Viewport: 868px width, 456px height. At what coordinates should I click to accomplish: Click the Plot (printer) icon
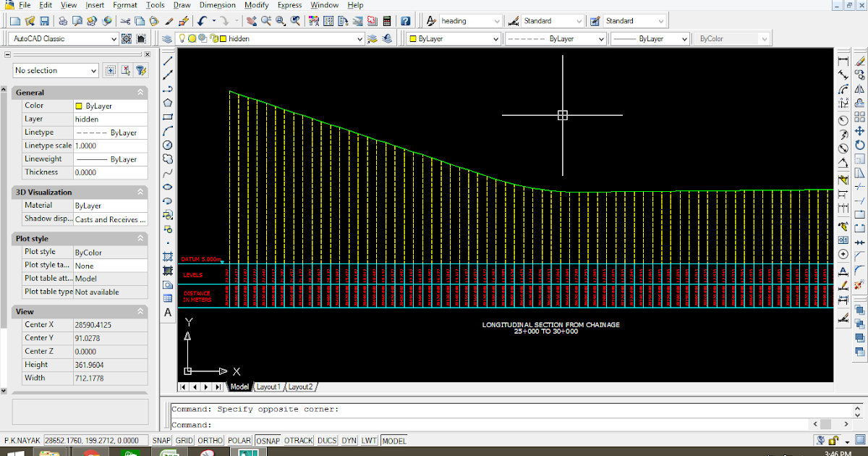point(64,21)
